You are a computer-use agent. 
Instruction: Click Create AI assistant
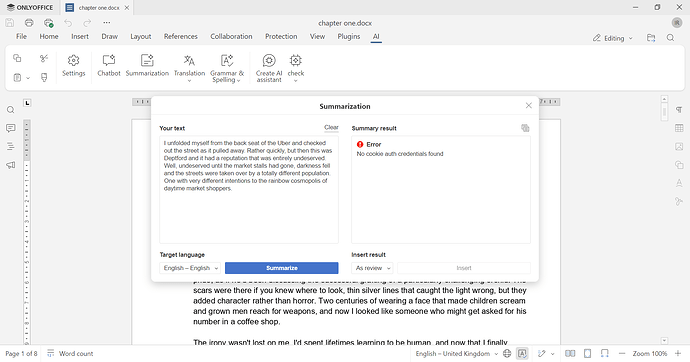coord(269,68)
